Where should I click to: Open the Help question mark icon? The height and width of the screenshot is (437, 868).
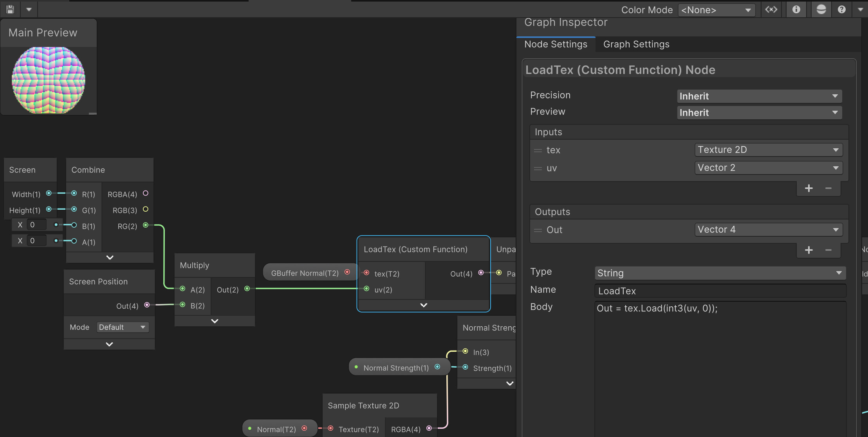pos(841,9)
